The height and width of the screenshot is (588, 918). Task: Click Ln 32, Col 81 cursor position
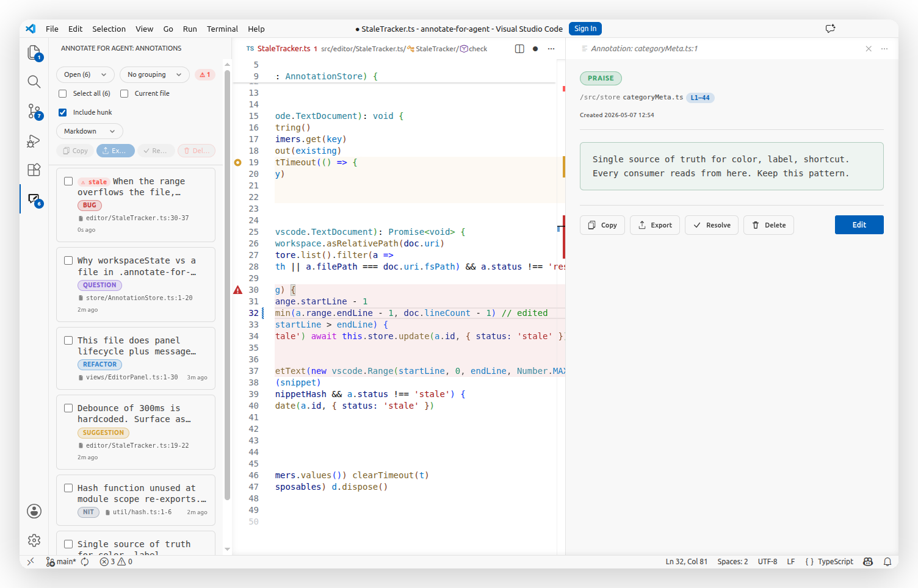(686, 562)
